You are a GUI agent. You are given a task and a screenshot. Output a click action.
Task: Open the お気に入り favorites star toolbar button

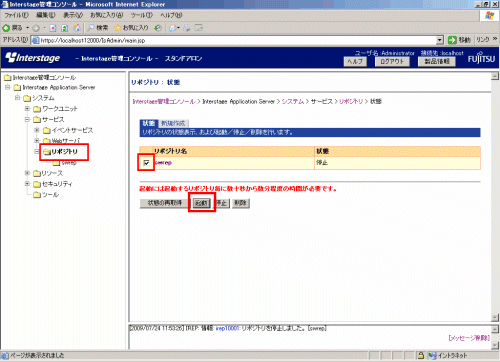131,28
